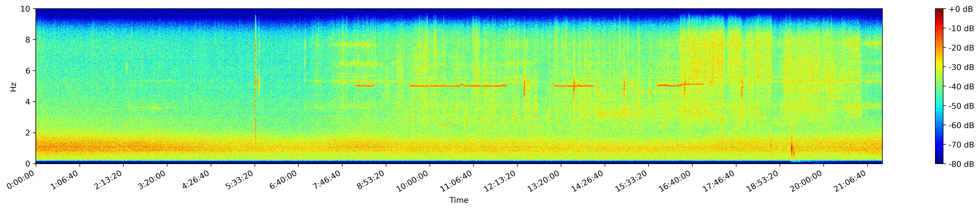Click the 13:20:00 time tick label
The height and width of the screenshot is (210, 980).
pyautogui.click(x=545, y=181)
